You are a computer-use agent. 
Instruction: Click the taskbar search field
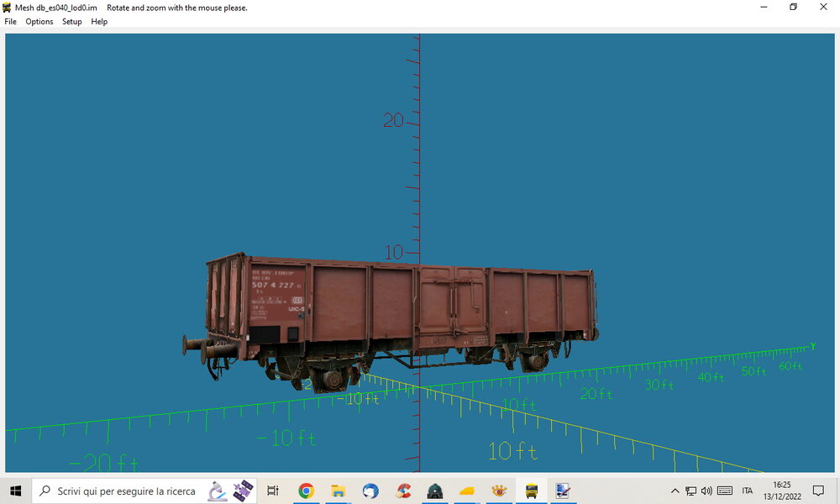(x=144, y=491)
